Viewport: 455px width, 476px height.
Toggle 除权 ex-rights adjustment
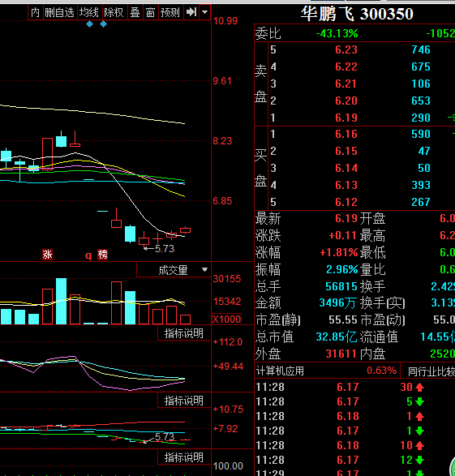pyautogui.click(x=114, y=13)
